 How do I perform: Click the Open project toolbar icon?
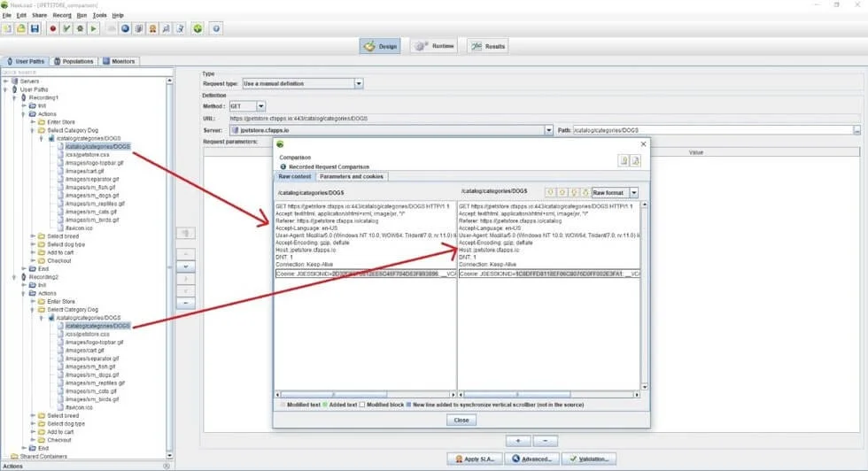pyautogui.click(x=21, y=29)
